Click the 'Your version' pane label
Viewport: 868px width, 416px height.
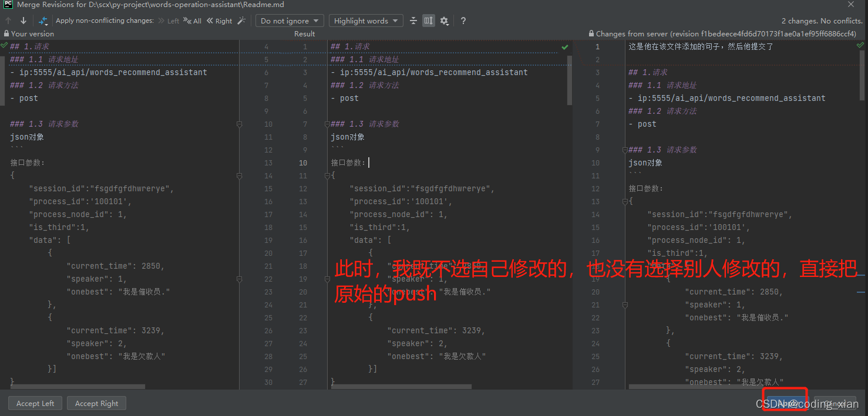tap(32, 34)
